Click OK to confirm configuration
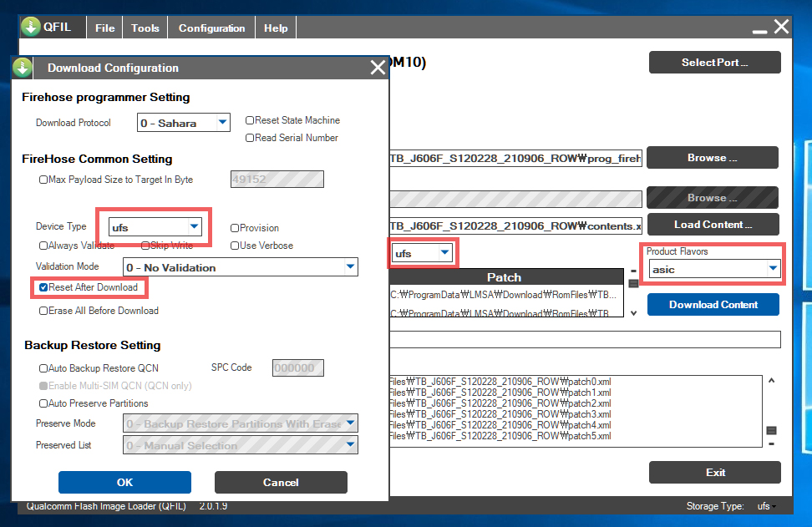The width and height of the screenshot is (812, 527). pos(124,483)
